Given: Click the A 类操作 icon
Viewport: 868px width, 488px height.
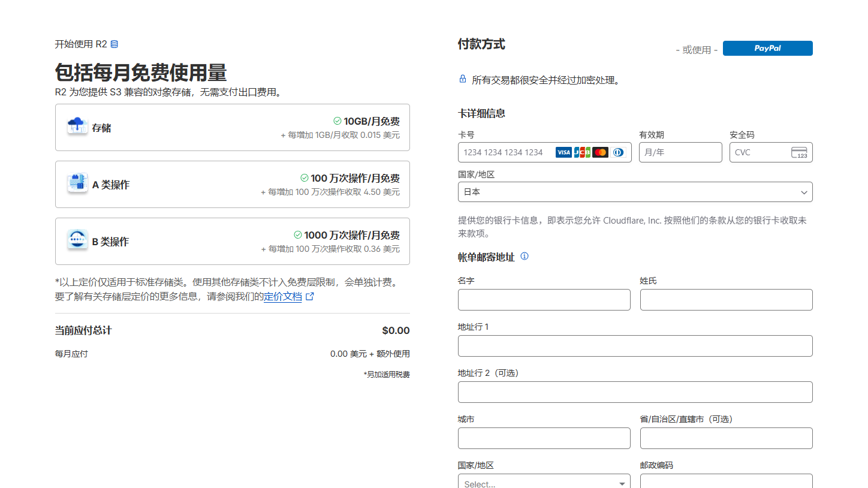Looking at the screenshot, I should pos(77,183).
